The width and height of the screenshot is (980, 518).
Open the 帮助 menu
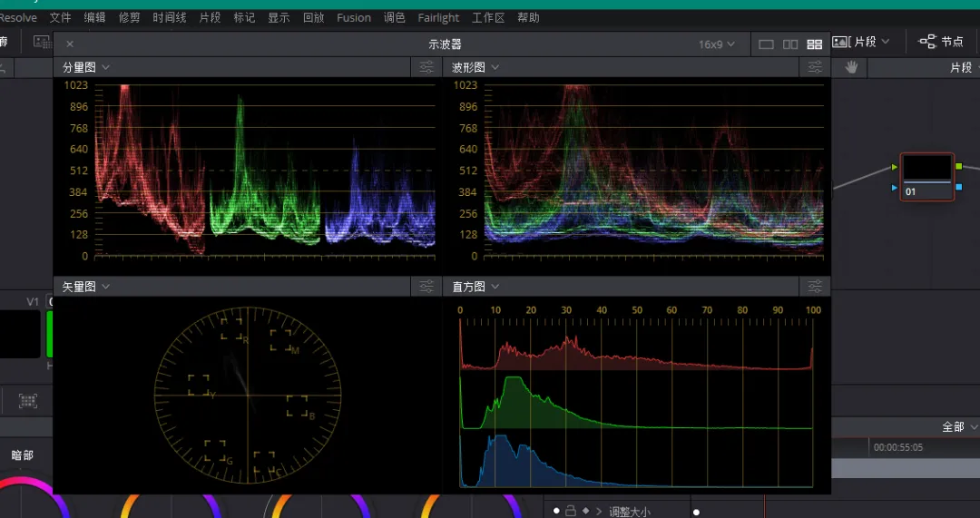(x=528, y=17)
